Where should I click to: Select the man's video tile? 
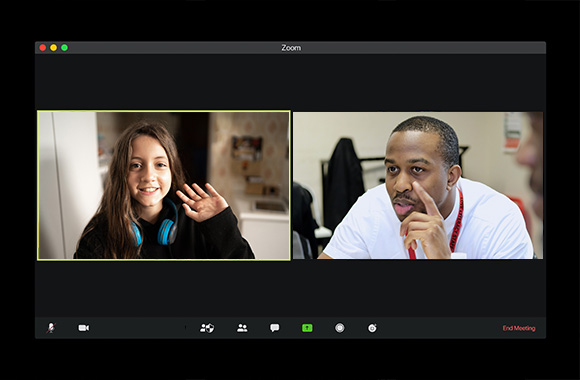(418, 185)
